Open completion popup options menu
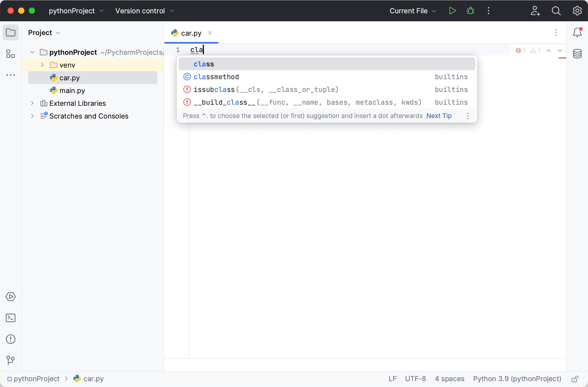This screenshot has width=588, height=387. [468, 116]
